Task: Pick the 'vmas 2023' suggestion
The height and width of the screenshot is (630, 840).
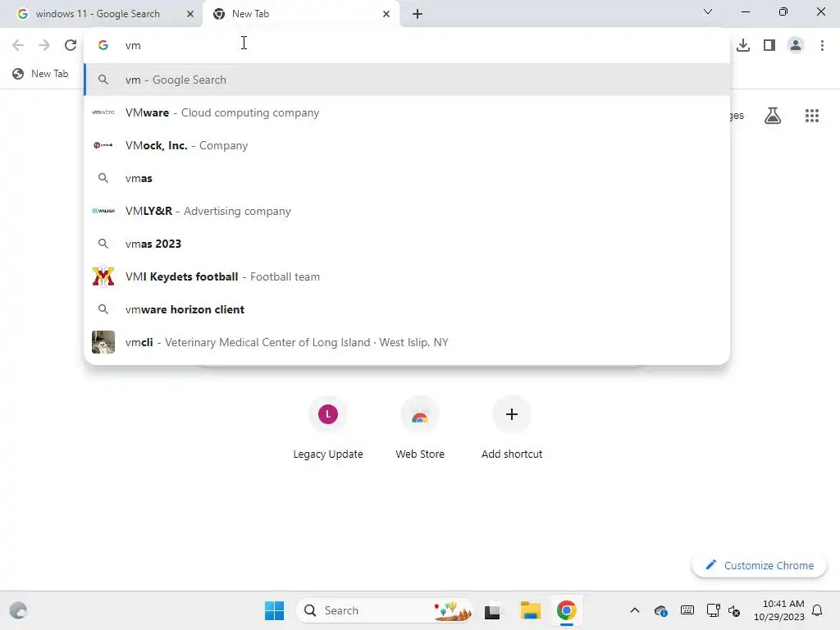Action: (x=407, y=244)
